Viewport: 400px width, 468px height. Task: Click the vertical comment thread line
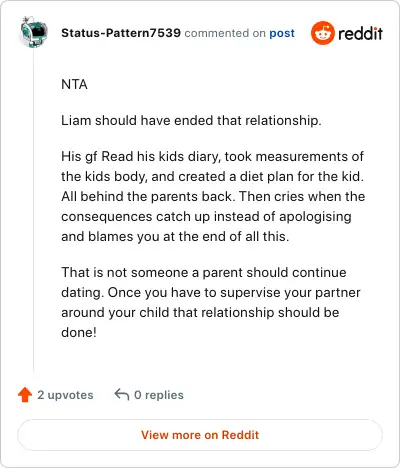coord(34,210)
